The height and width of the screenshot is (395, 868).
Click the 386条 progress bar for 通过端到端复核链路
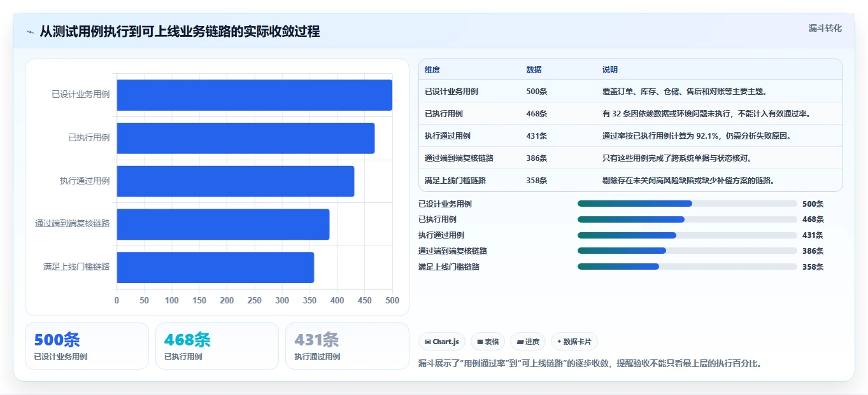[687, 251]
